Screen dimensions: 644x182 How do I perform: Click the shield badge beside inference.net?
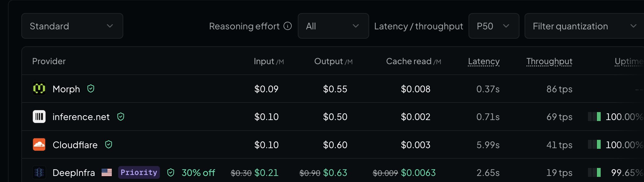pos(121,117)
